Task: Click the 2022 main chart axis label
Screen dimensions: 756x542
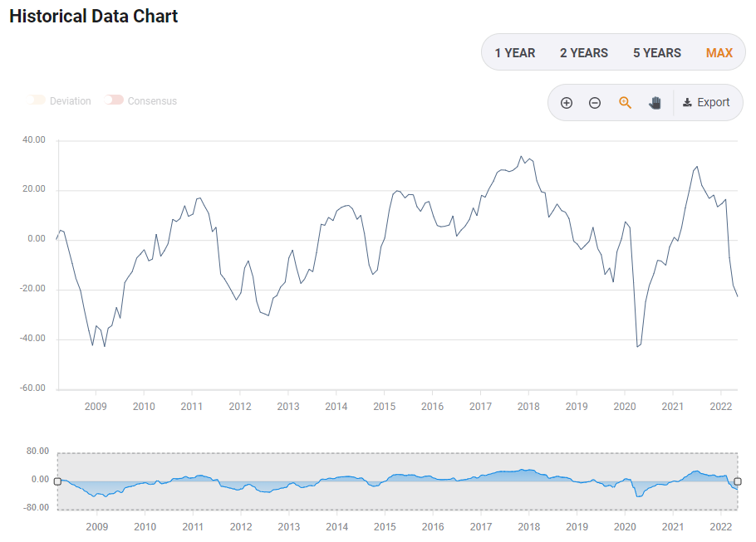Action: point(721,406)
